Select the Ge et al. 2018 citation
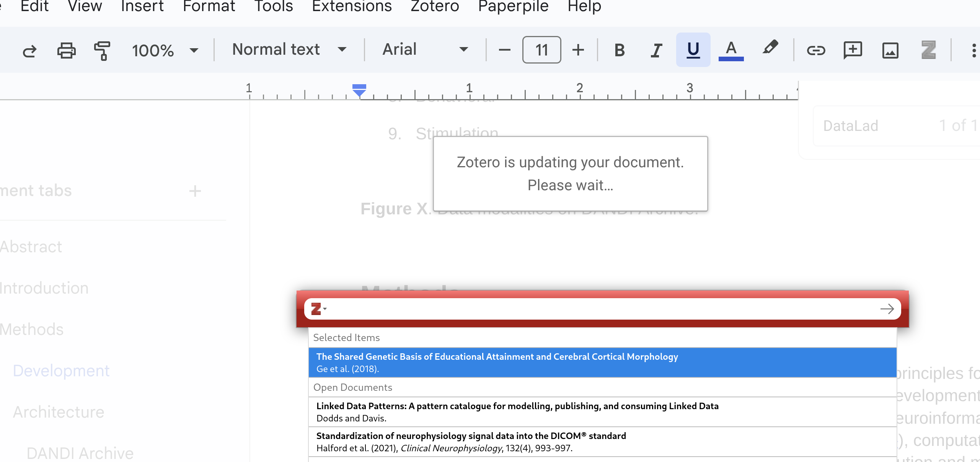 click(x=602, y=362)
